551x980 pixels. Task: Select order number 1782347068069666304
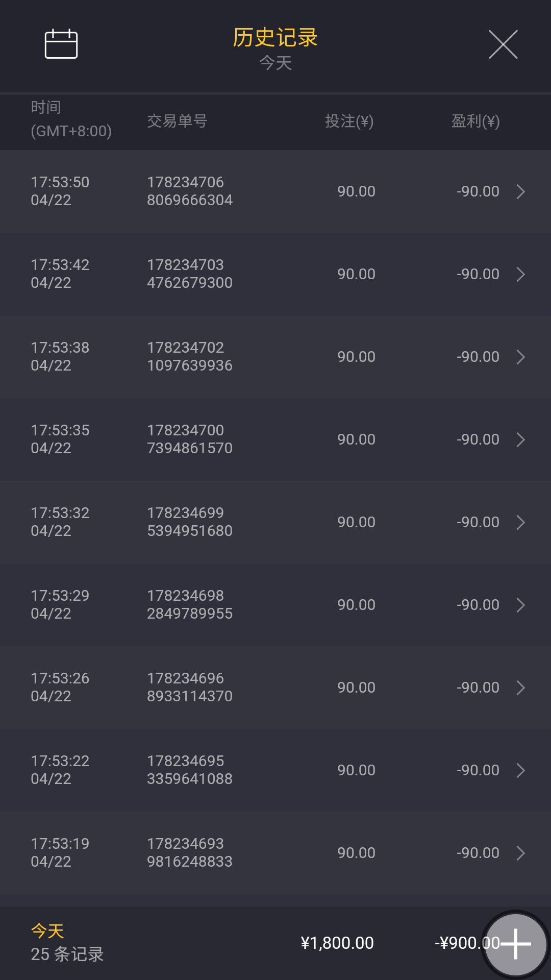click(x=189, y=191)
